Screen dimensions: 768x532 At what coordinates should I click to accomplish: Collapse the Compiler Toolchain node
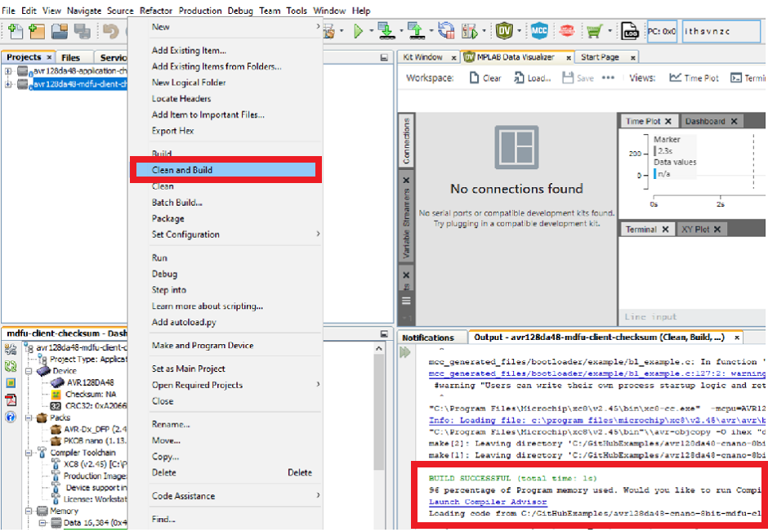[x=29, y=453]
